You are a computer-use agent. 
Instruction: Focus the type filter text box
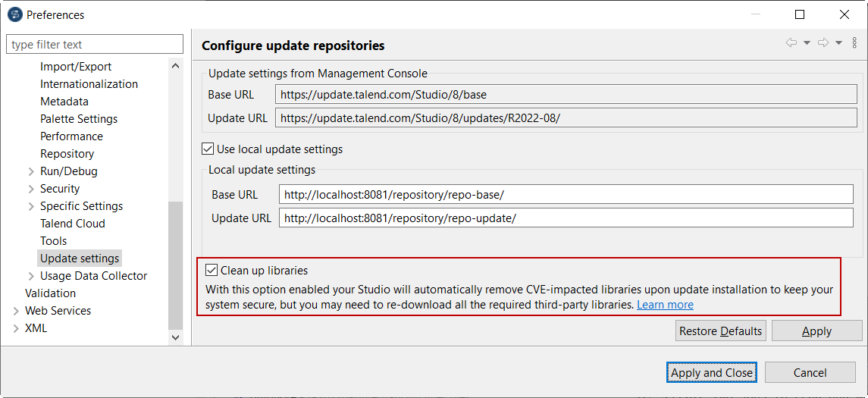[x=95, y=45]
